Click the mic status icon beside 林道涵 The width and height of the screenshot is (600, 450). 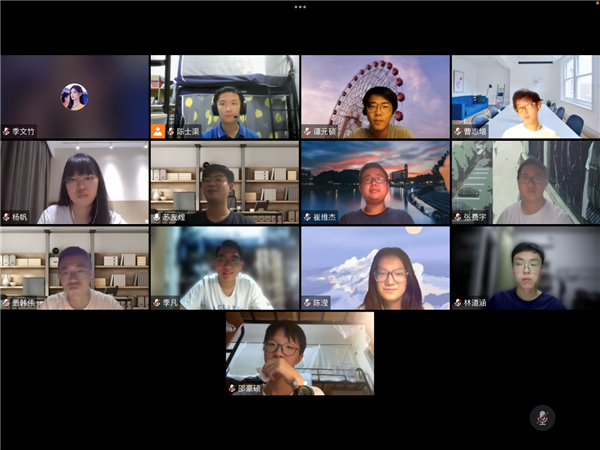pyautogui.click(x=458, y=302)
